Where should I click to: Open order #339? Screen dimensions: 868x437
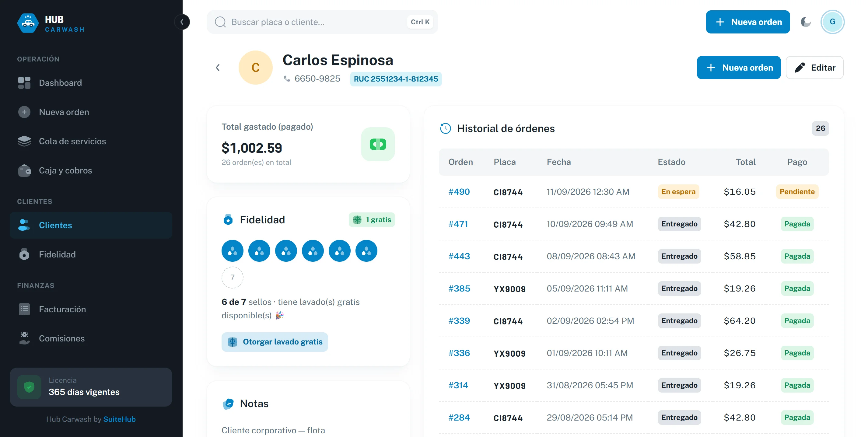459,321
